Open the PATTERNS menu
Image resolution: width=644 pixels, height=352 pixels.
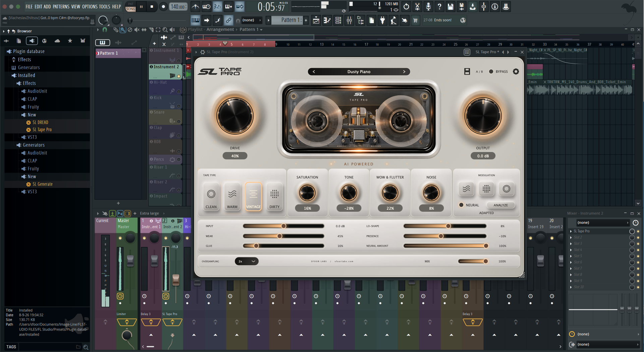pyautogui.click(x=61, y=6)
